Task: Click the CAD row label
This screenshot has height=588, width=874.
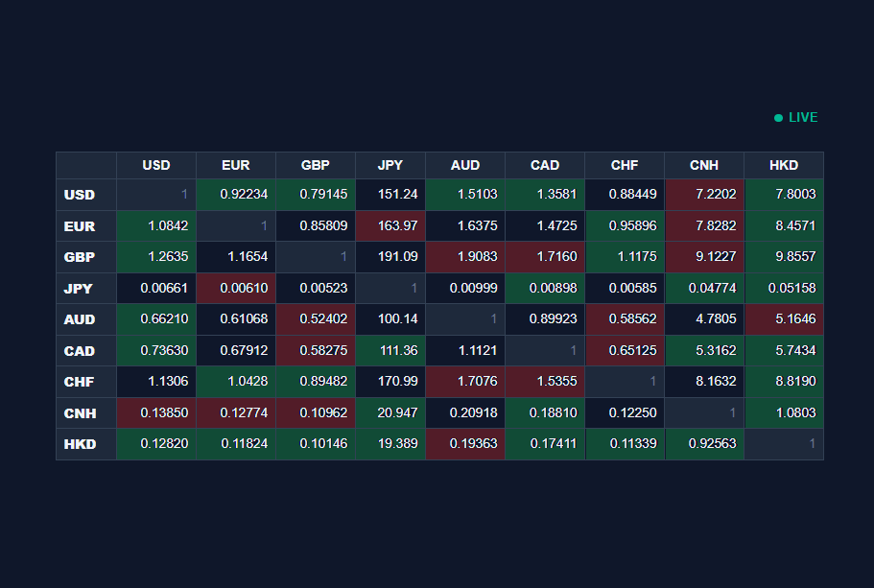Action: coord(86,350)
